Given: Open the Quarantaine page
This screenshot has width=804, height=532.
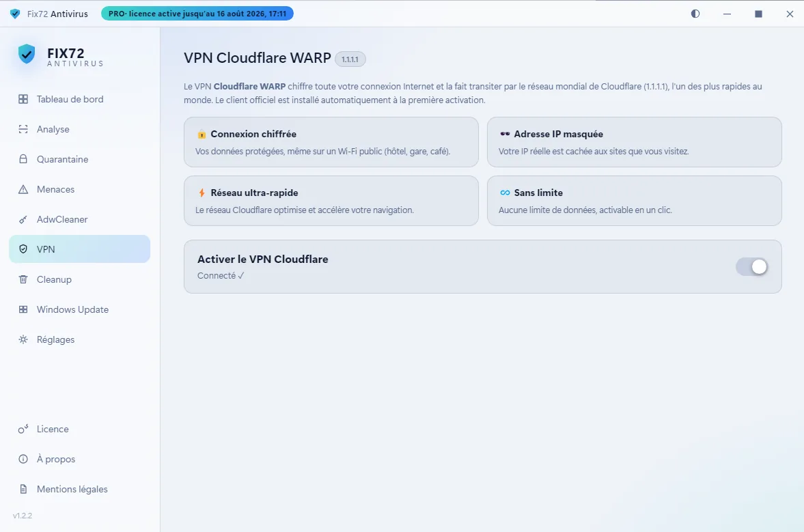Looking at the screenshot, I should [x=79, y=159].
